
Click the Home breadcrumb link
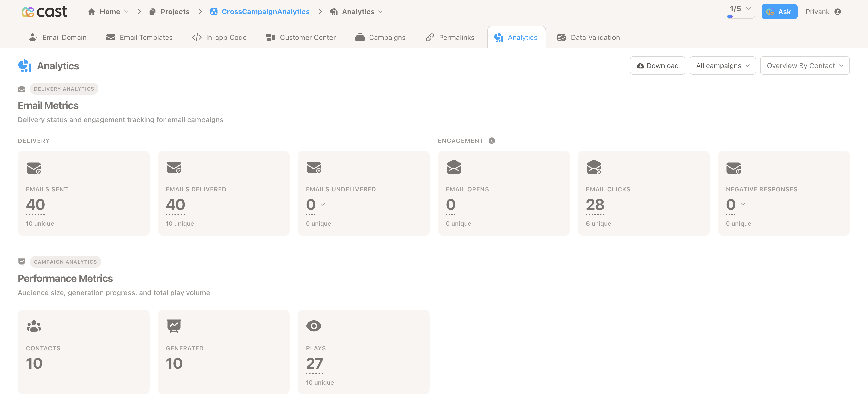[x=110, y=12]
